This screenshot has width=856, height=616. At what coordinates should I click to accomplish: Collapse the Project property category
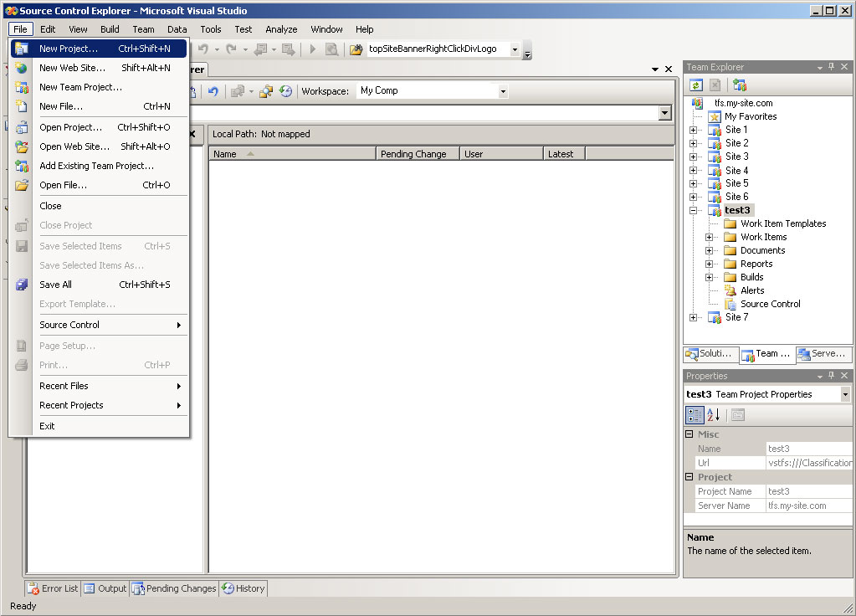(689, 477)
